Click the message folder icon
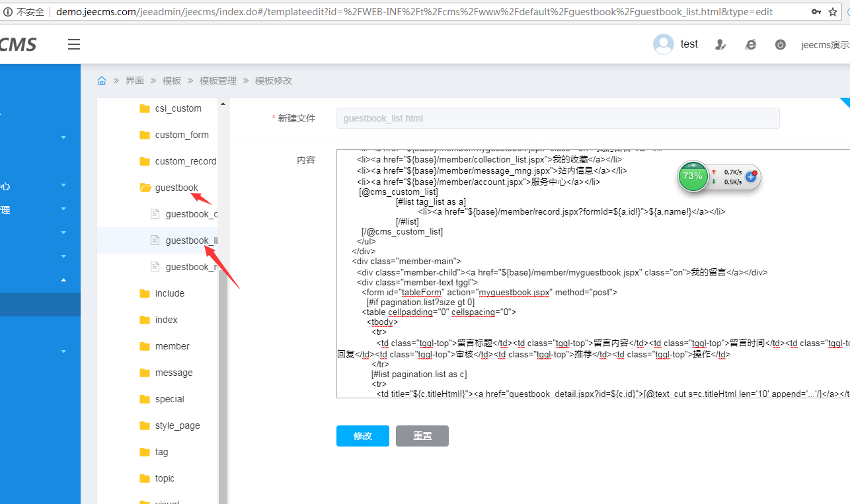Screen dimensions: 850x504 tap(145, 373)
